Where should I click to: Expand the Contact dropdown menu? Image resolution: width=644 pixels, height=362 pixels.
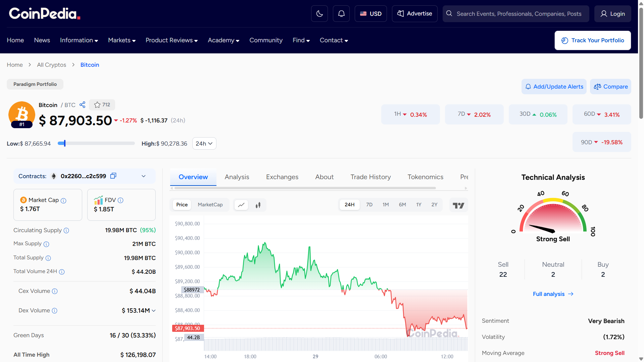tap(334, 40)
